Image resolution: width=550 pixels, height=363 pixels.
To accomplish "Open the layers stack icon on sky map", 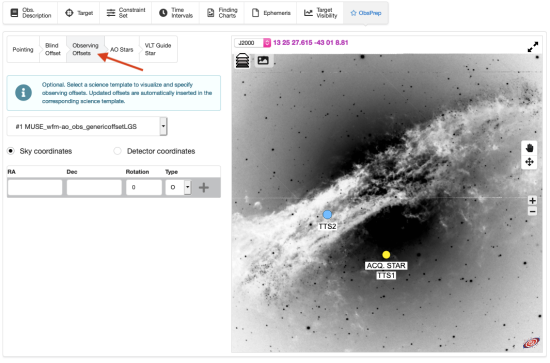I will [x=242, y=60].
